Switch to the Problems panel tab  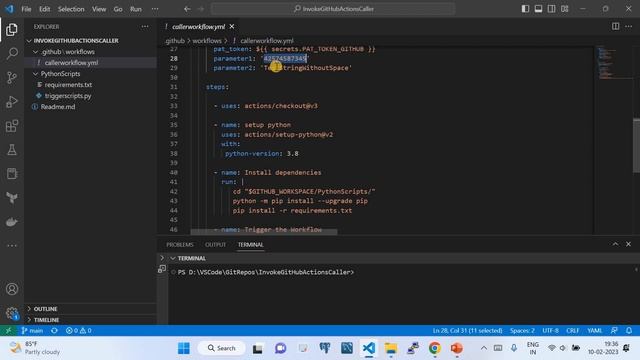click(x=180, y=244)
